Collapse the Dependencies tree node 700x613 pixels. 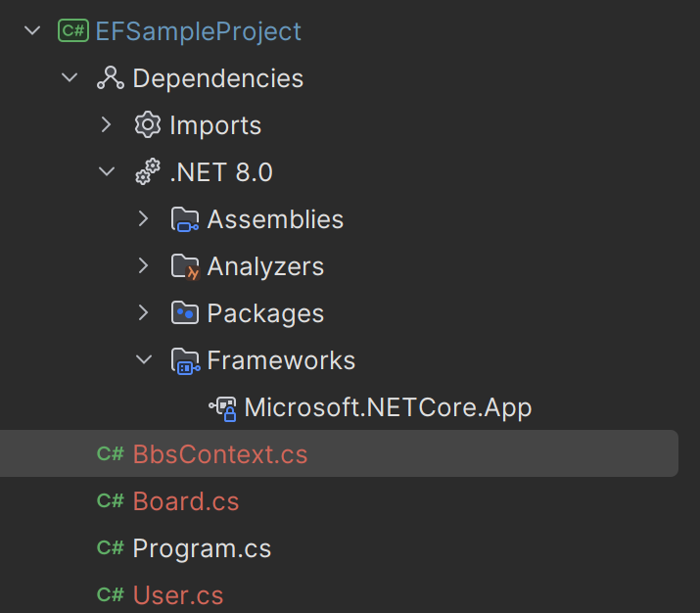click(70, 78)
